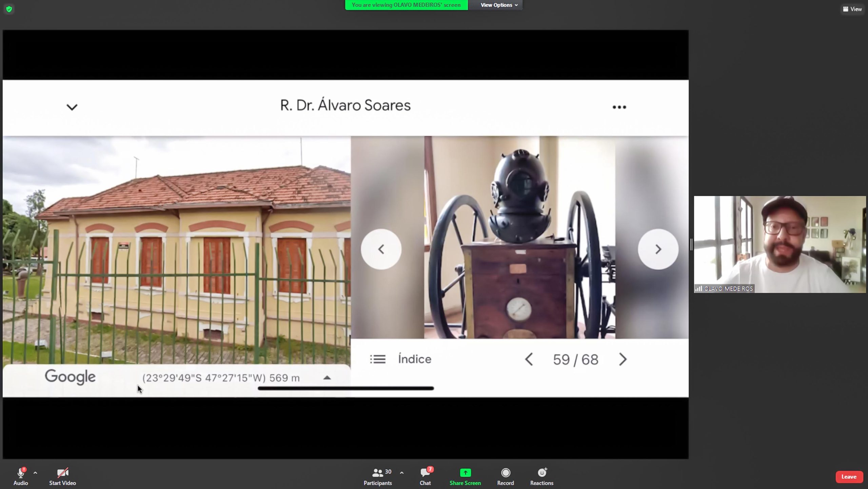The height and width of the screenshot is (489, 868).
Task: Expand the caret next to Participants
Action: coord(402,472)
